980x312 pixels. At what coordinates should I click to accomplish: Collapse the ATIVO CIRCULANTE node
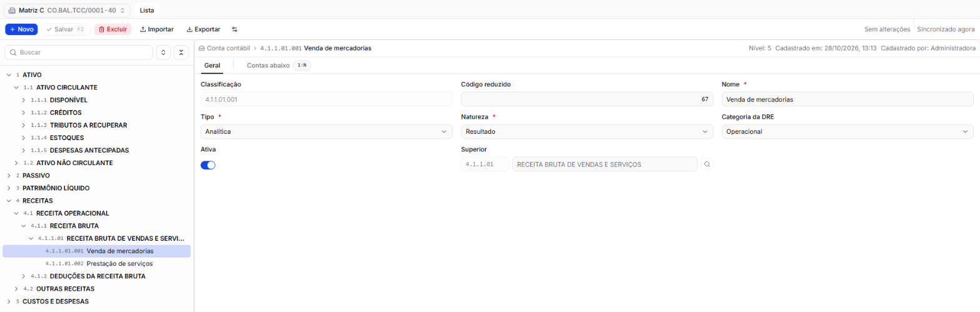16,88
